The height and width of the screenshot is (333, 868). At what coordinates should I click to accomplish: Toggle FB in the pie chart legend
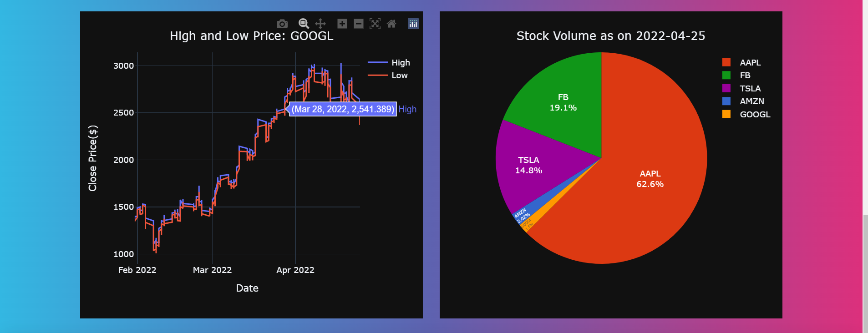(745, 76)
